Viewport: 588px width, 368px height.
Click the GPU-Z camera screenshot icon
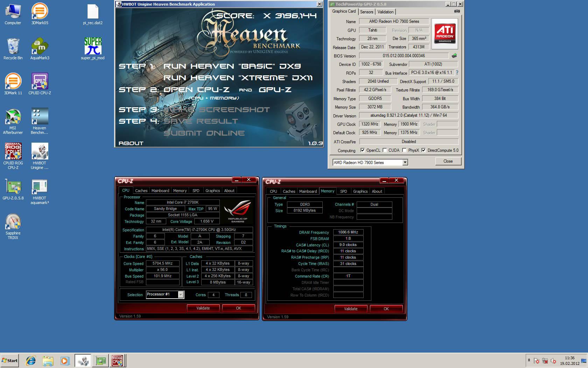(x=457, y=11)
